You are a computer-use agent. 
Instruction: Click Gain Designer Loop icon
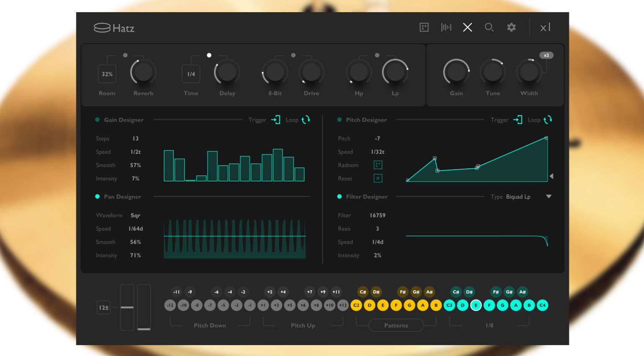coord(306,120)
